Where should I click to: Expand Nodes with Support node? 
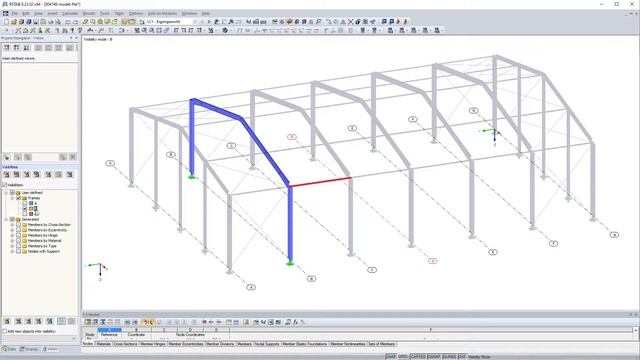[x=12, y=251]
